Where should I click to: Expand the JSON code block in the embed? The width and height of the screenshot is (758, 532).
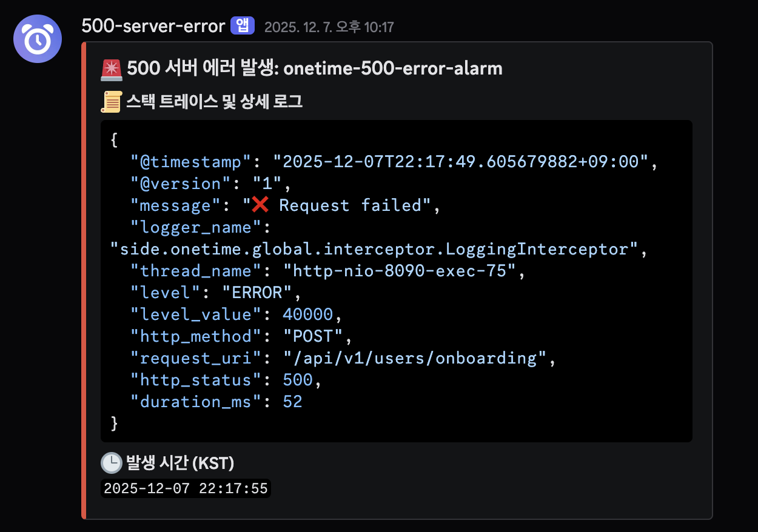(396, 280)
